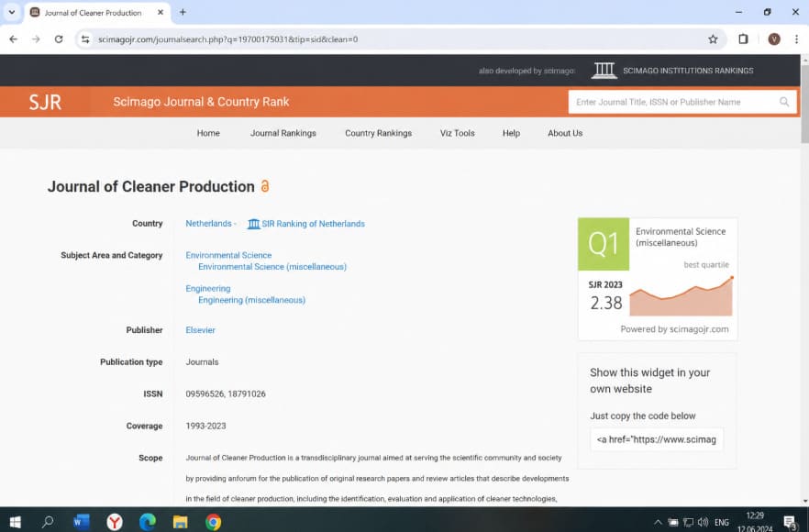Open the Chrome profile avatar
809x532 pixels.
click(773, 39)
